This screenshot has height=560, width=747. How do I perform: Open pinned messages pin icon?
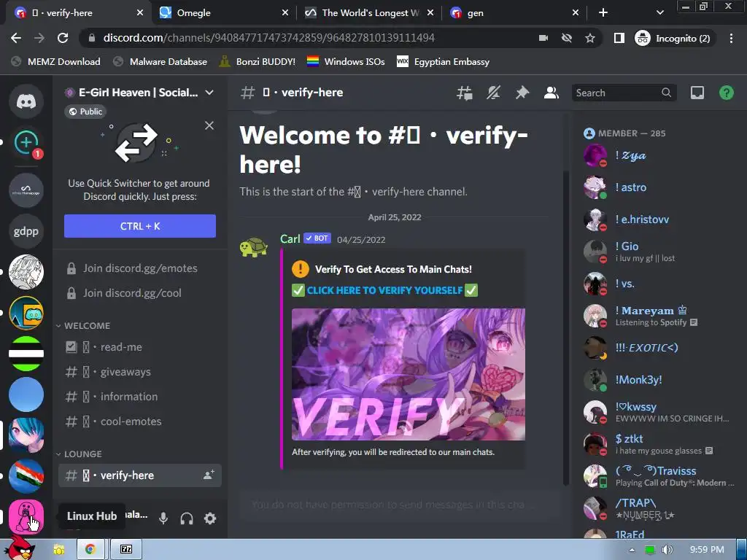[522, 93]
